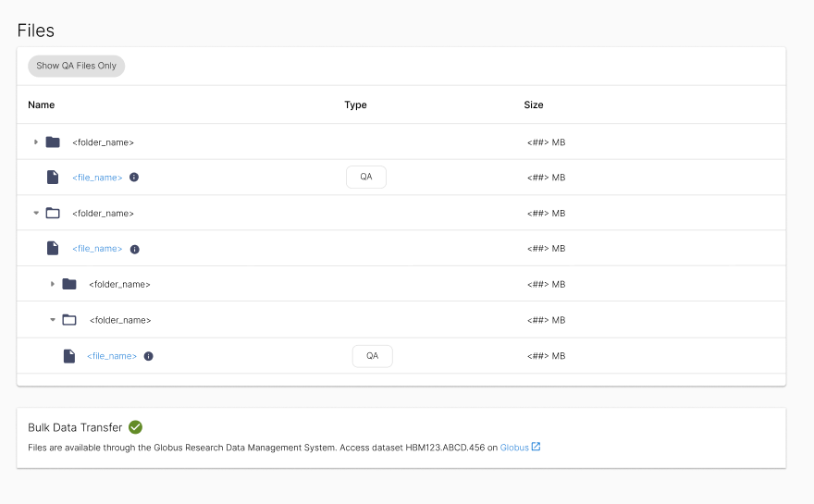Viewport: 814px width, 504px height.
Task: Click QA chip in the top-level file row
Action: point(366,177)
